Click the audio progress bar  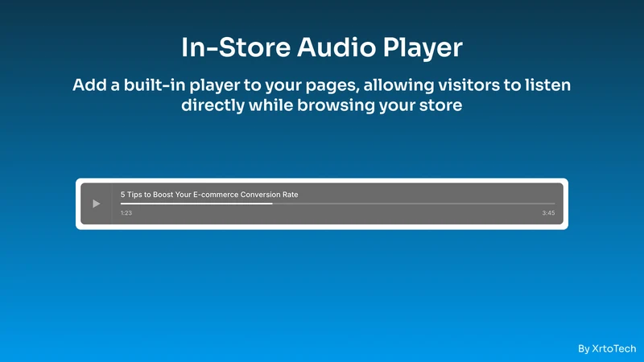(x=337, y=204)
